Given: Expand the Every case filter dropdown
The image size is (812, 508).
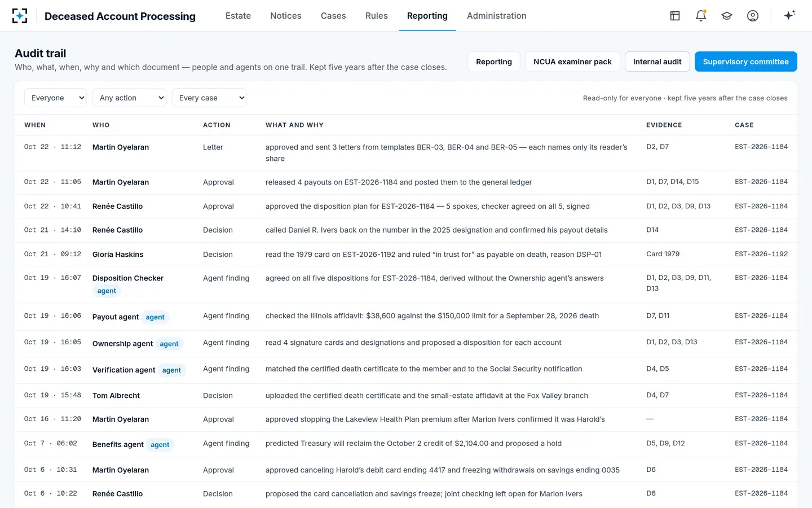Looking at the screenshot, I should click(209, 98).
